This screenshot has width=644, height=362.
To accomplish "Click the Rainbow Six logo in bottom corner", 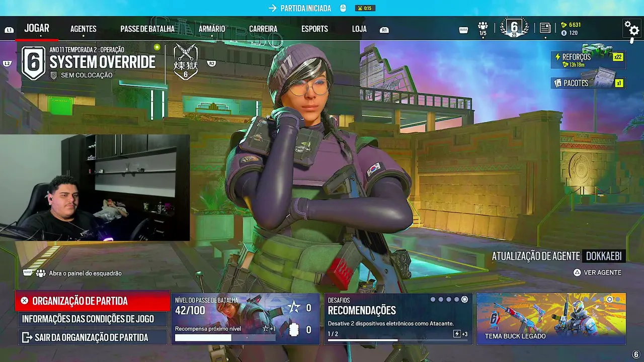I will [636, 355].
